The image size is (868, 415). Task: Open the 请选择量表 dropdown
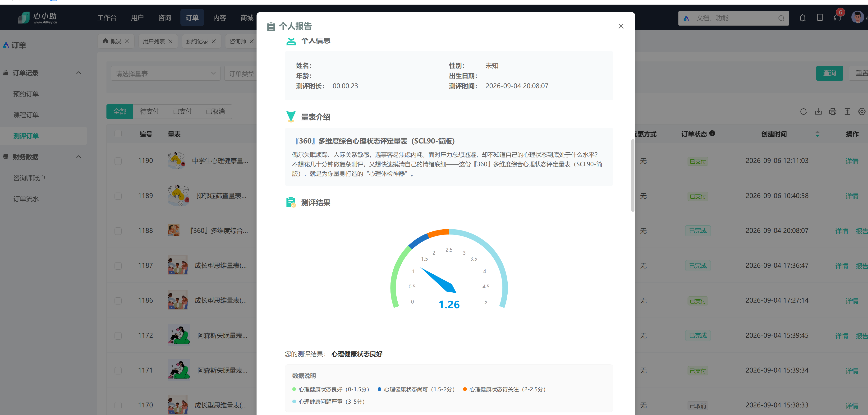click(165, 74)
